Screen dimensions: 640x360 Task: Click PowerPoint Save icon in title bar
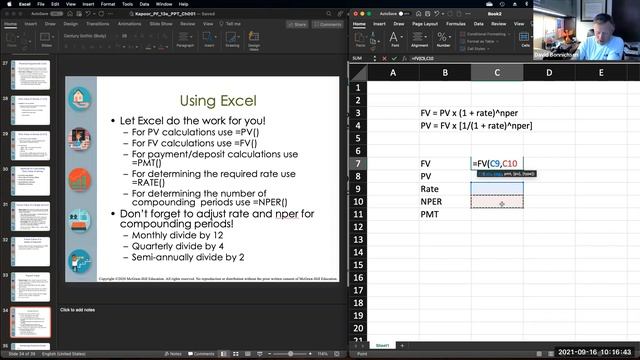79,14
